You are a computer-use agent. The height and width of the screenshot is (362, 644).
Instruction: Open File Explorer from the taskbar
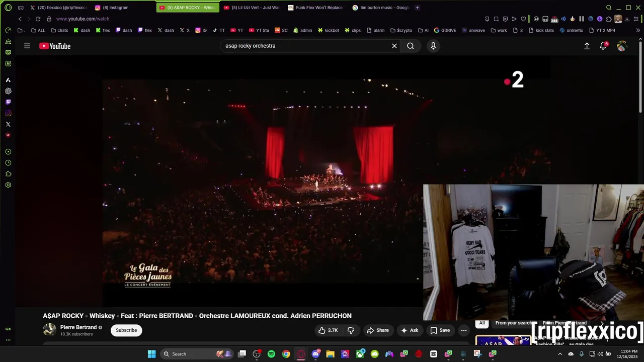pos(330,354)
